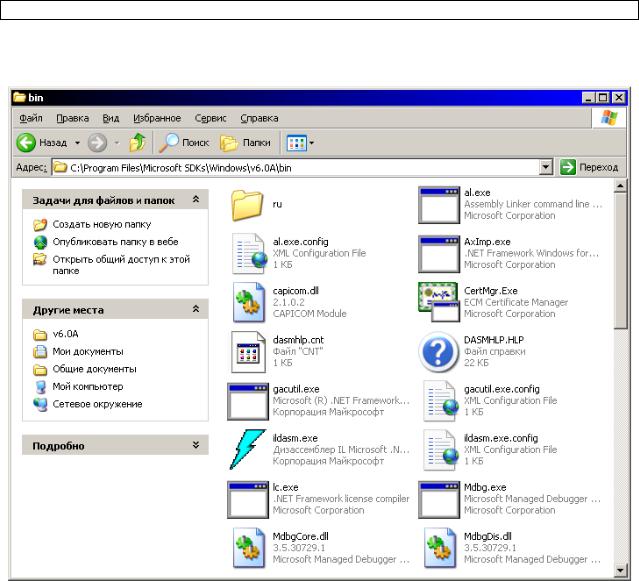
Task: Select the ildasm.exe.config file icon
Action: tap(441, 450)
